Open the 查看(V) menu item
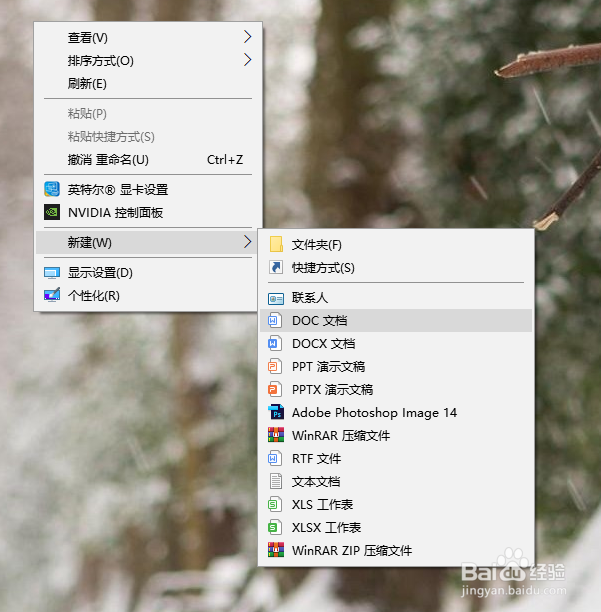Viewport: 601px width, 612px height. (148, 37)
